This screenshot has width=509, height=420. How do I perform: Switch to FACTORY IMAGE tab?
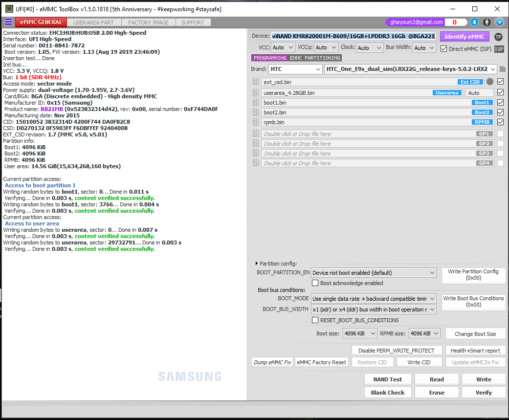coord(148,22)
